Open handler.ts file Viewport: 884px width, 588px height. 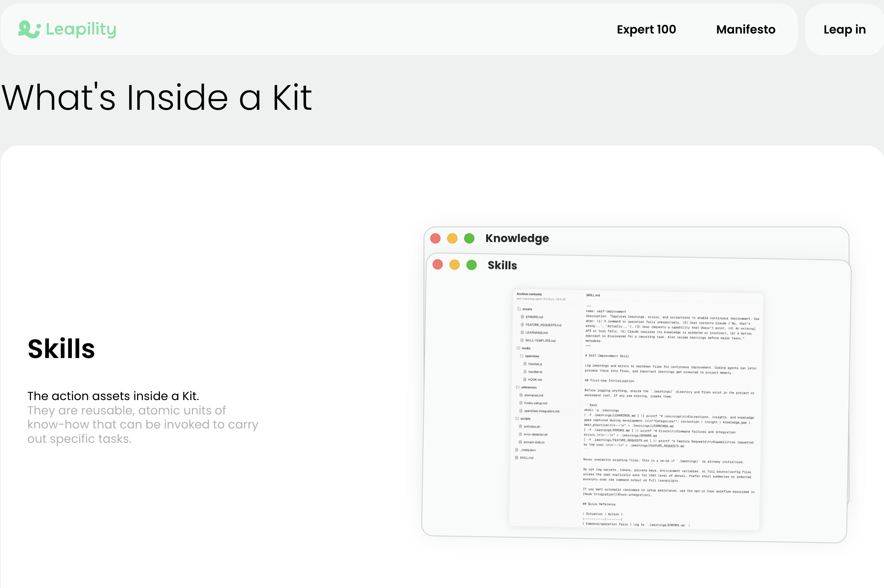tap(533, 372)
